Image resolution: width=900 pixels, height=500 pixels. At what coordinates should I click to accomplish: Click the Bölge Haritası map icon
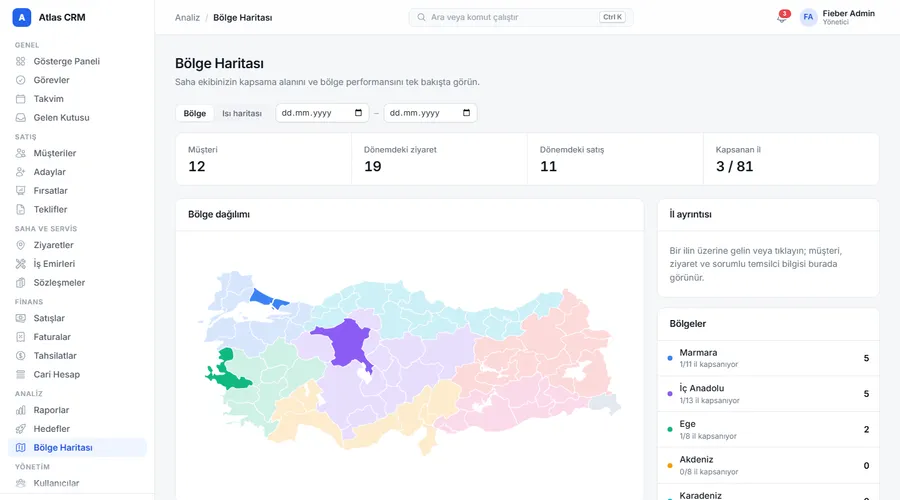click(x=21, y=448)
